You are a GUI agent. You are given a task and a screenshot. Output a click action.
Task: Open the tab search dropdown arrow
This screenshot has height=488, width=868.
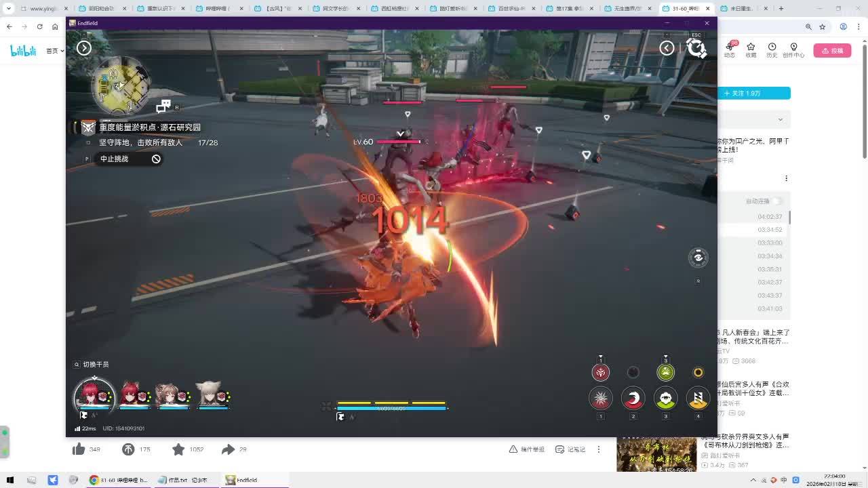coord(8,9)
